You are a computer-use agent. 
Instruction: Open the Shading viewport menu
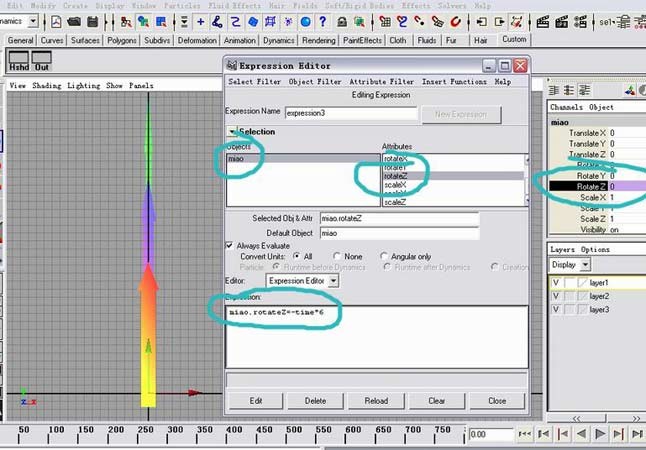click(47, 85)
